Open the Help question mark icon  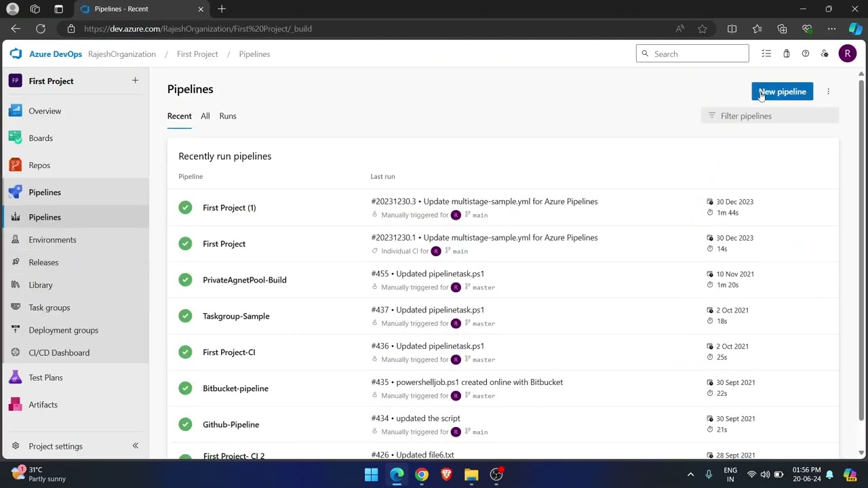click(806, 54)
